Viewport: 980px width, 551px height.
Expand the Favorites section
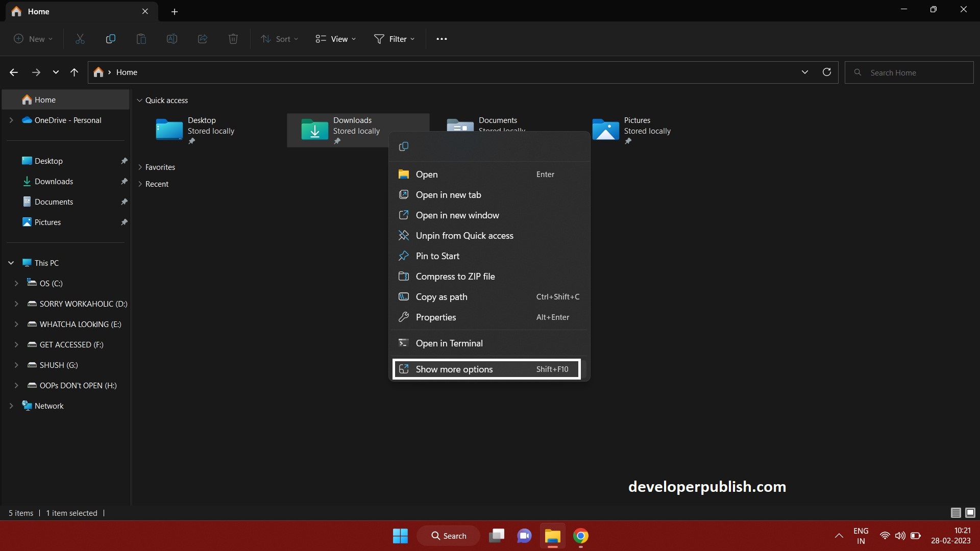(x=140, y=167)
